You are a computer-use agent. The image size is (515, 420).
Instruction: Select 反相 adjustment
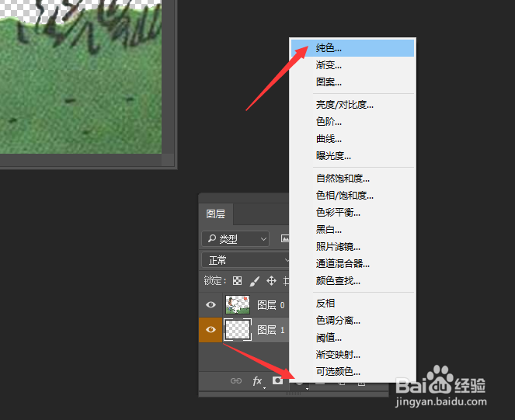pos(353,304)
